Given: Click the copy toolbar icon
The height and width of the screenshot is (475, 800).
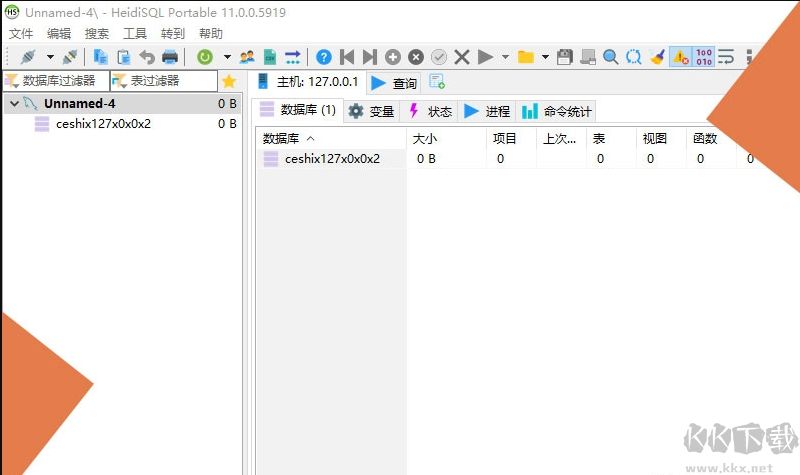Looking at the screenshot, I should pos(101,57).
